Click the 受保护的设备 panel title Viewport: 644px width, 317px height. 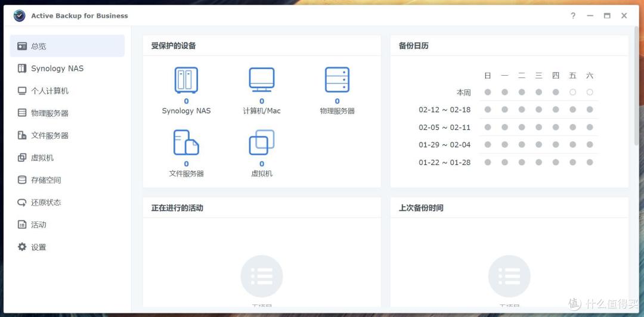pos(174,45)
